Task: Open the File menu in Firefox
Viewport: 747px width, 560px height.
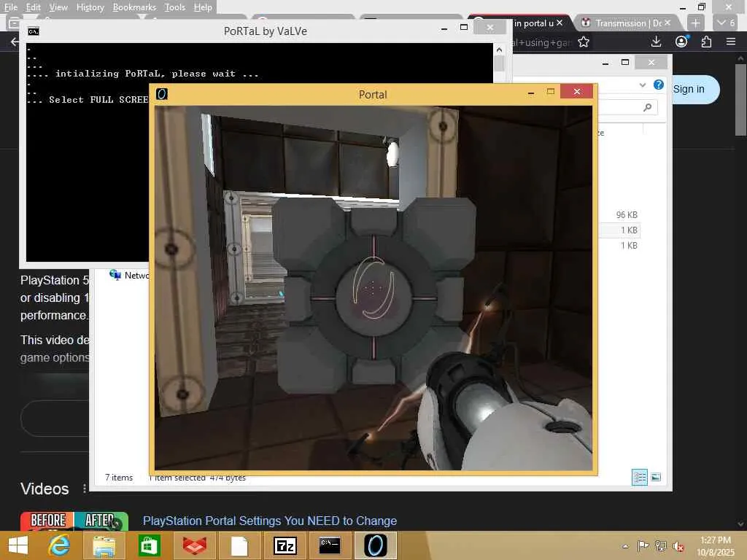Action: [x=10, y=7]
